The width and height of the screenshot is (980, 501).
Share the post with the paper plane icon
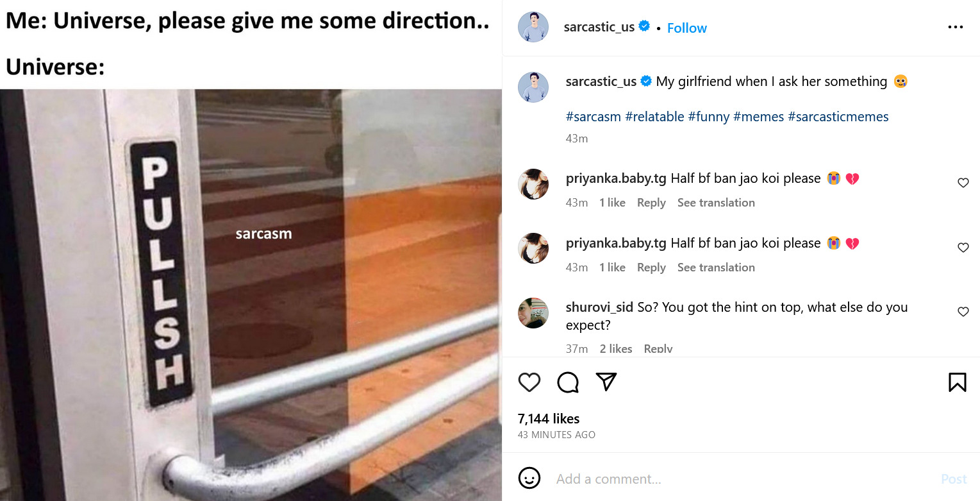pos(604,382)
